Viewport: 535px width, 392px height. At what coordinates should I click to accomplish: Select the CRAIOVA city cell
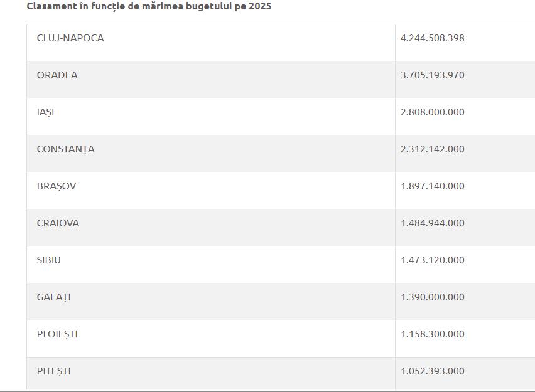[x=58, y=223]
